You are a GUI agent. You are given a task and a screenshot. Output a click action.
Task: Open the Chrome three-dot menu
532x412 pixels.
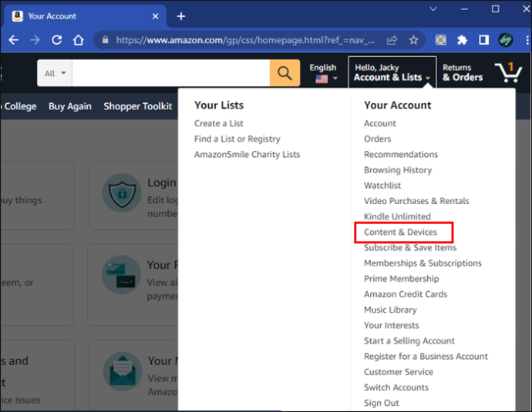coord(527,40)
